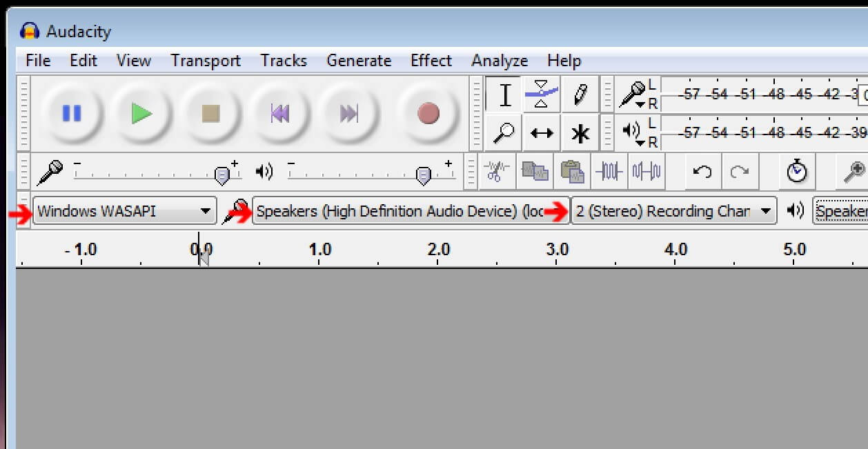Open the playback device dropdown beside the speaker icon
Screen dimensions: 868x449
[x=840, y=211]
